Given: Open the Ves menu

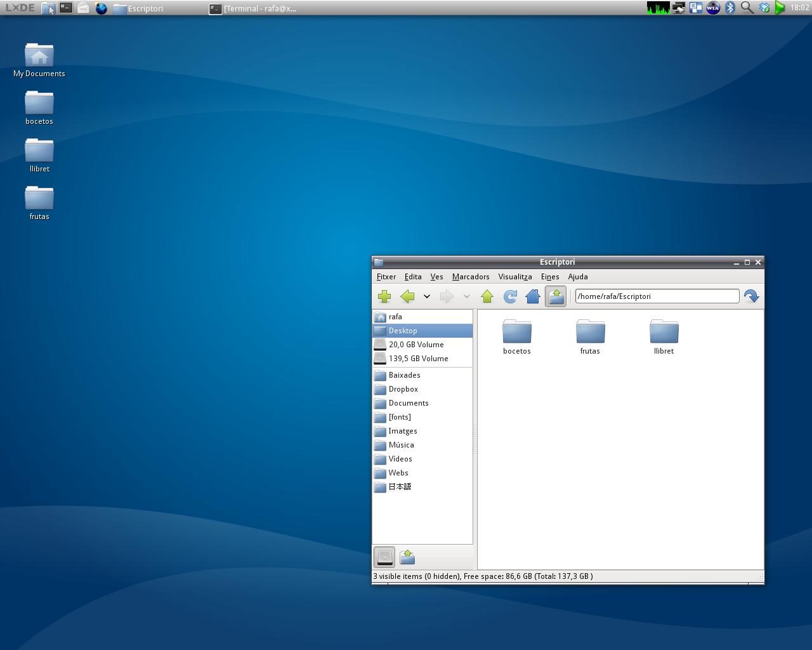Looking at the screenshot, I should (x=436, y=277).
